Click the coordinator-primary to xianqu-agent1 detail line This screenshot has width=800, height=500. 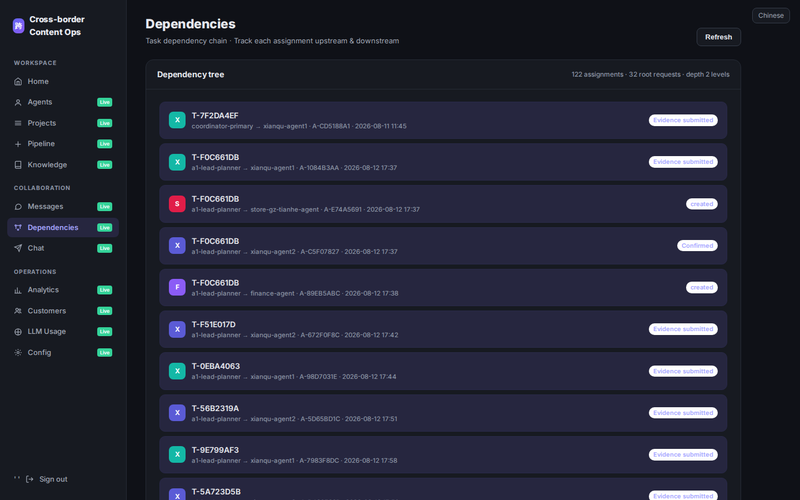coord(299,126)
